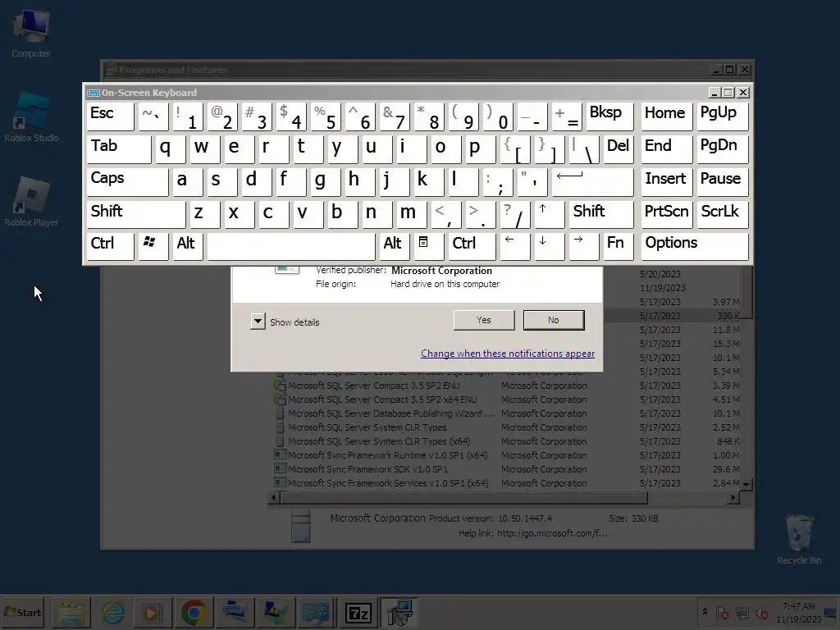Open the Computer desktop icon
The height and width of the screenshot is (630, 840).
(31, 33)
